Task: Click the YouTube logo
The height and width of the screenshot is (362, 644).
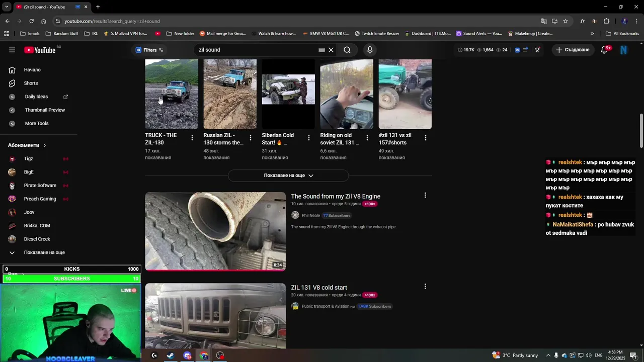Action: (x=40, y=50)
